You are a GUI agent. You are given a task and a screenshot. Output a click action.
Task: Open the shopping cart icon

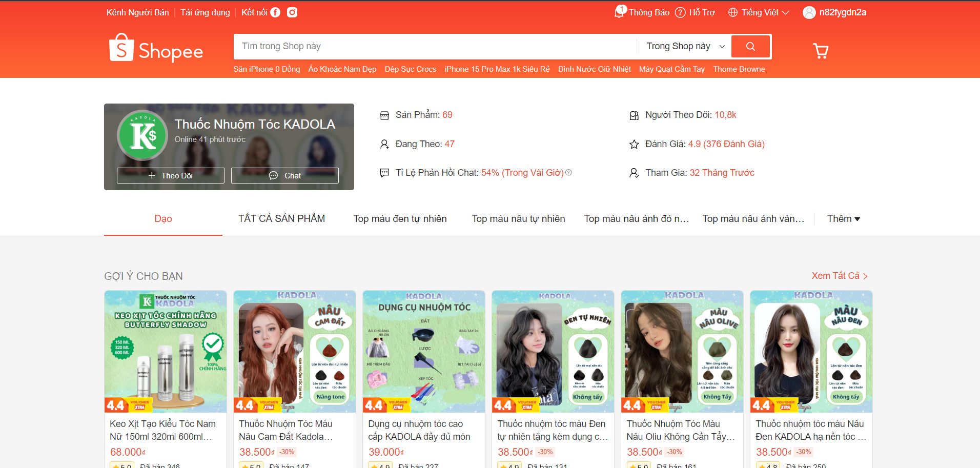[821, 51]
